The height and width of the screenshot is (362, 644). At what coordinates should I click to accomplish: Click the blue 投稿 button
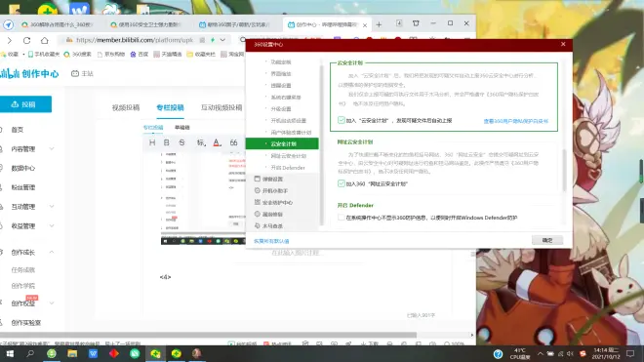25,104
